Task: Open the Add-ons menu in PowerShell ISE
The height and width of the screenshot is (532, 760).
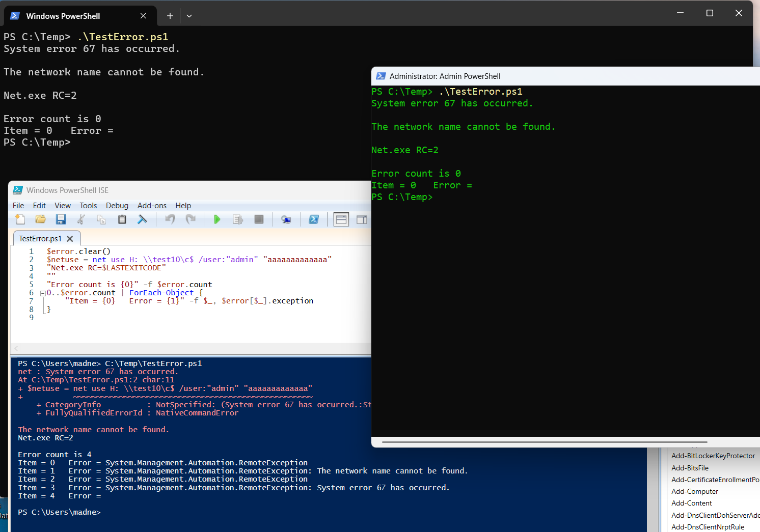Action: 152,206
